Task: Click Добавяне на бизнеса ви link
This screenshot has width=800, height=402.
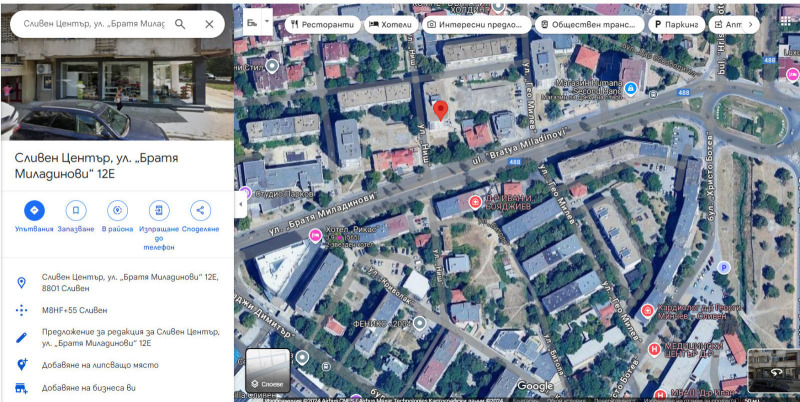Action: pyautogui.click(x=89, y=388)
